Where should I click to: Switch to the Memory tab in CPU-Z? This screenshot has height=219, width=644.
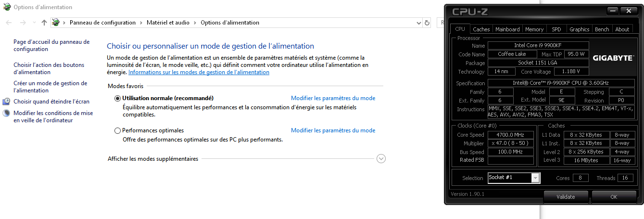click(534, 29)
